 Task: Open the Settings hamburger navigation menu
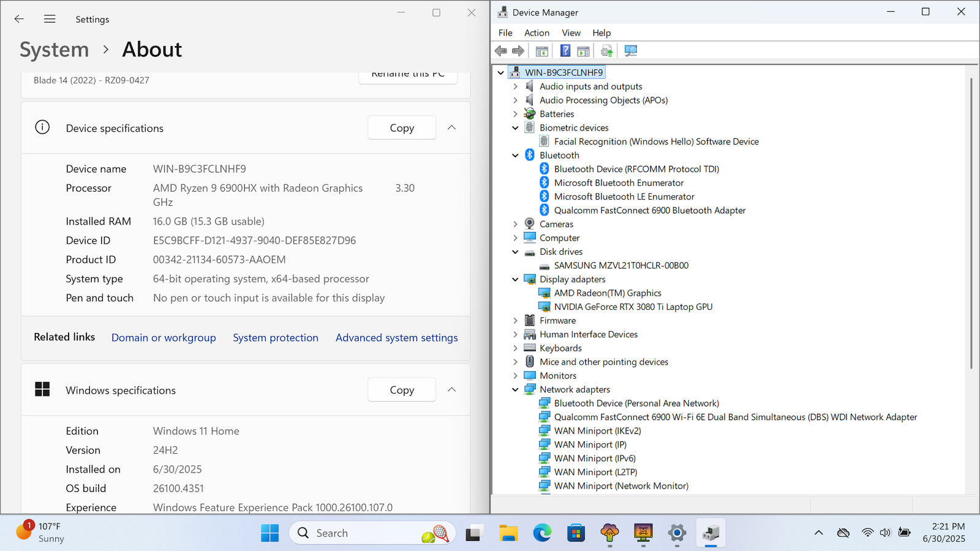[x=50, y=19]
